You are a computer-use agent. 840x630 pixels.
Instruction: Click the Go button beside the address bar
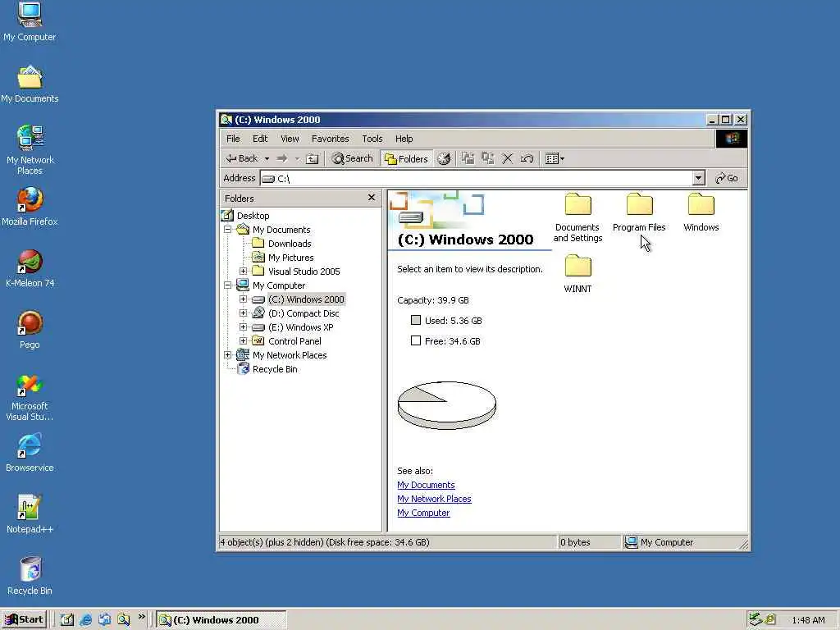[727, 178]
